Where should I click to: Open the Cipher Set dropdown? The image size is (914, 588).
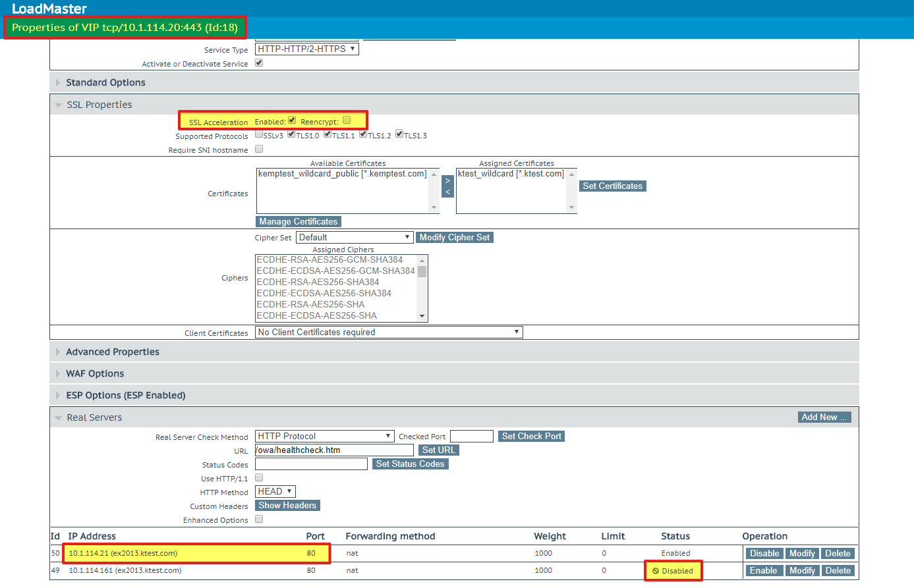355,238
